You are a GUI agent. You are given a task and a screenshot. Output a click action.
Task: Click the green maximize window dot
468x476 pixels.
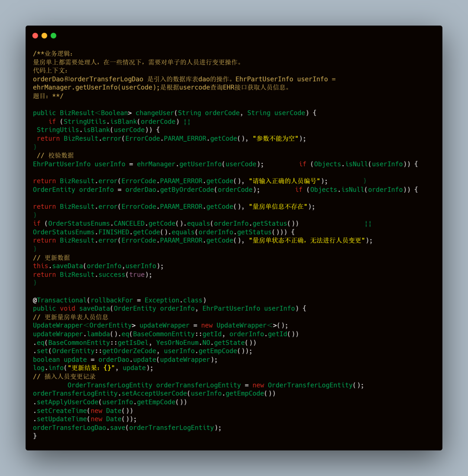point(53,36)
